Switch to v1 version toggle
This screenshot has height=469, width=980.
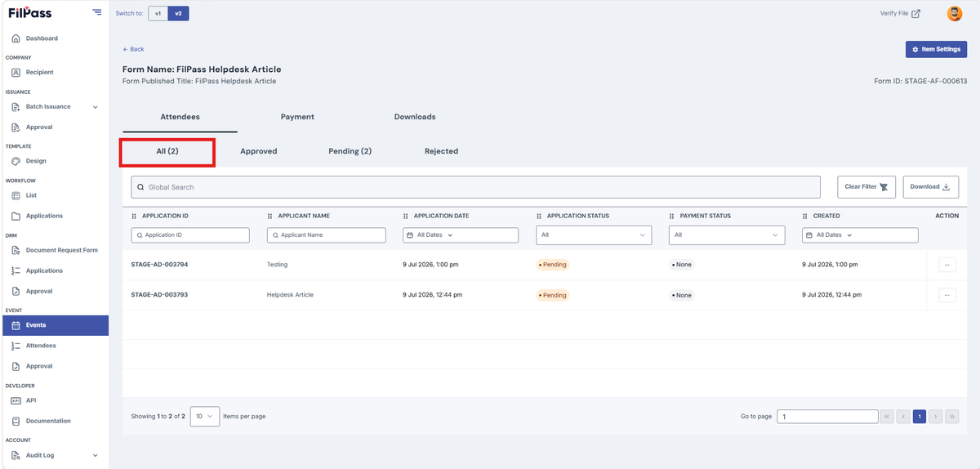158,14
